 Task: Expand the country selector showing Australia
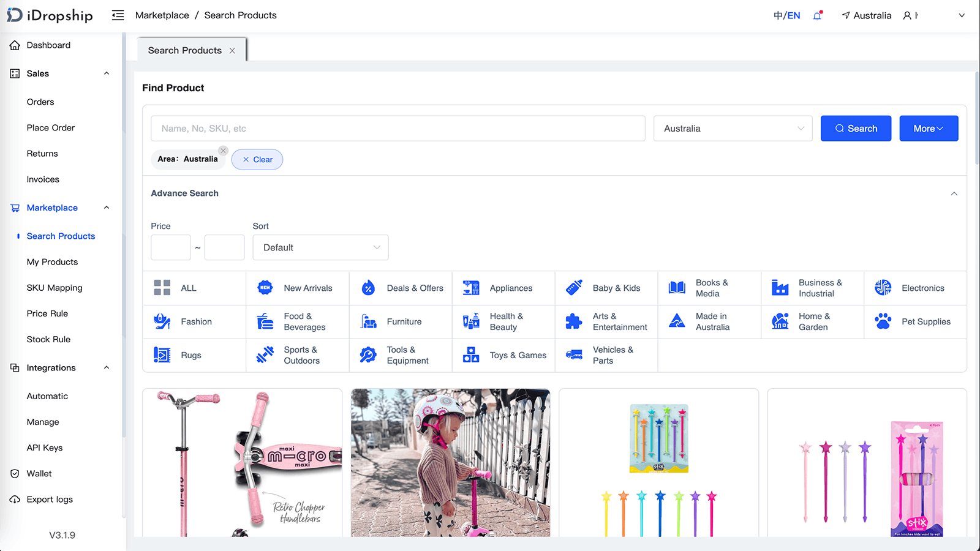733,129
